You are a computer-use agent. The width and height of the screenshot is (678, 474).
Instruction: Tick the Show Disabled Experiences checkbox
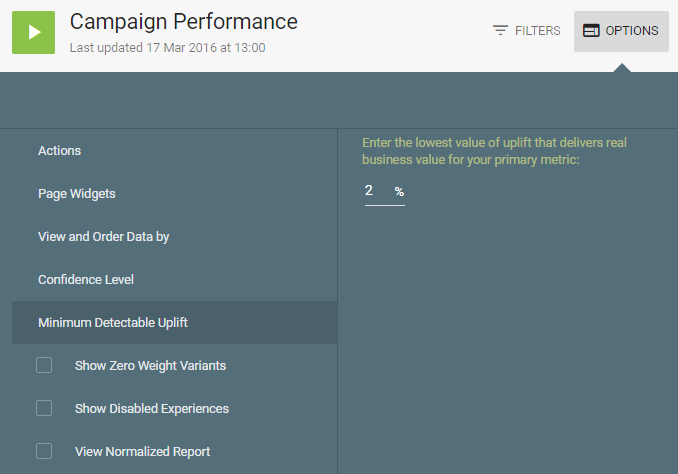click(x=44, y=408)
